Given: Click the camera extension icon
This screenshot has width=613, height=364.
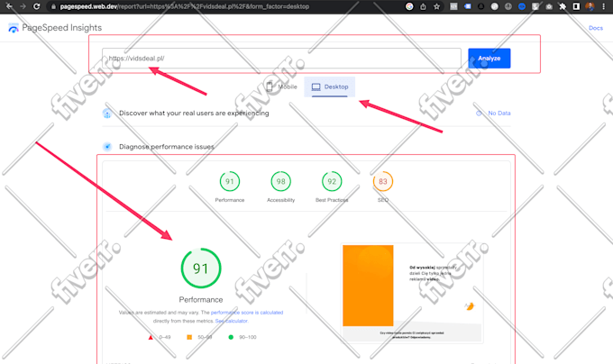Looking at the screenshot, I should (x=549, y=6).
